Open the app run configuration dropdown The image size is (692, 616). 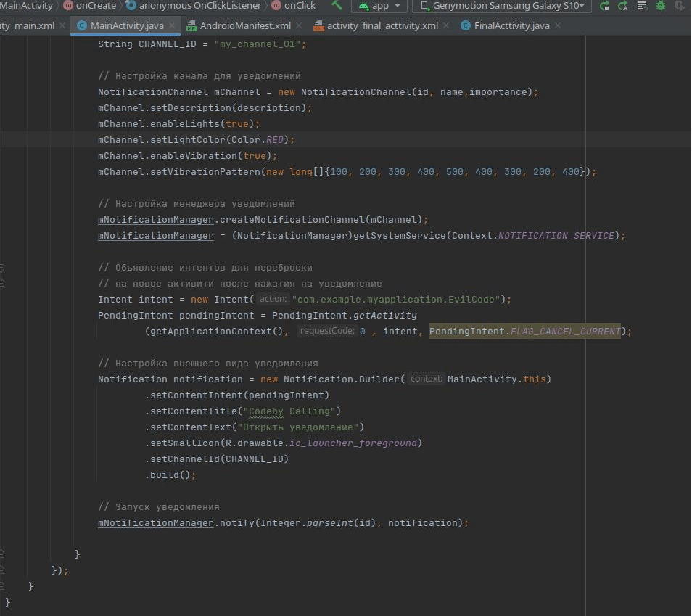coord(379,6)
